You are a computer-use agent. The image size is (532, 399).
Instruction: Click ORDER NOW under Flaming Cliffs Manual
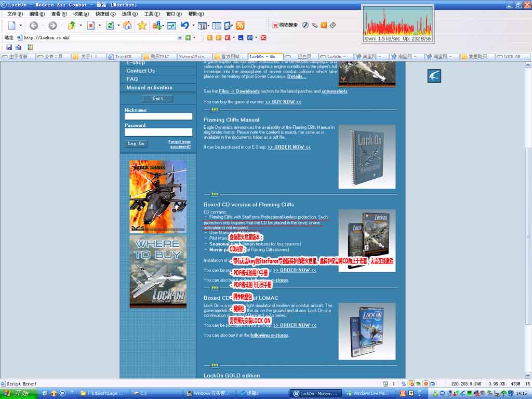pos(289,147)
